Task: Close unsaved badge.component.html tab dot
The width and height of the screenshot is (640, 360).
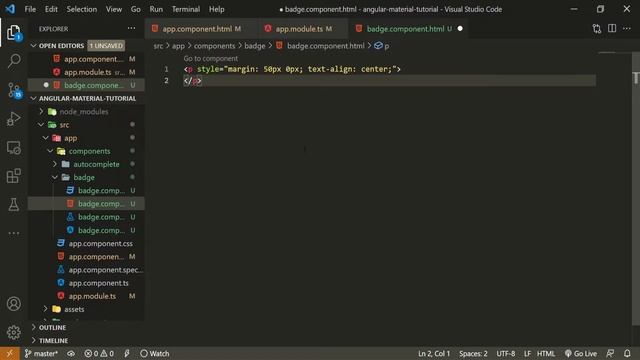Action: click(x=460, y=29)
